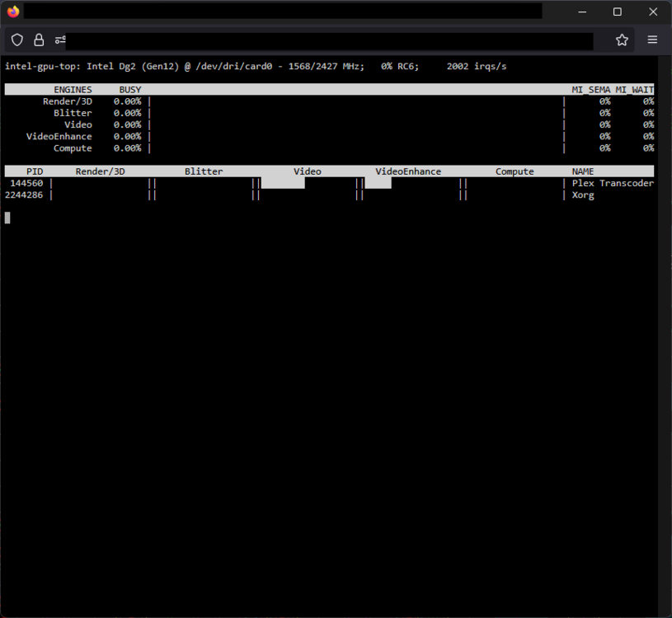Click the Blitter engine row label
Screen dimensions: 672x618
click(73, 113)
